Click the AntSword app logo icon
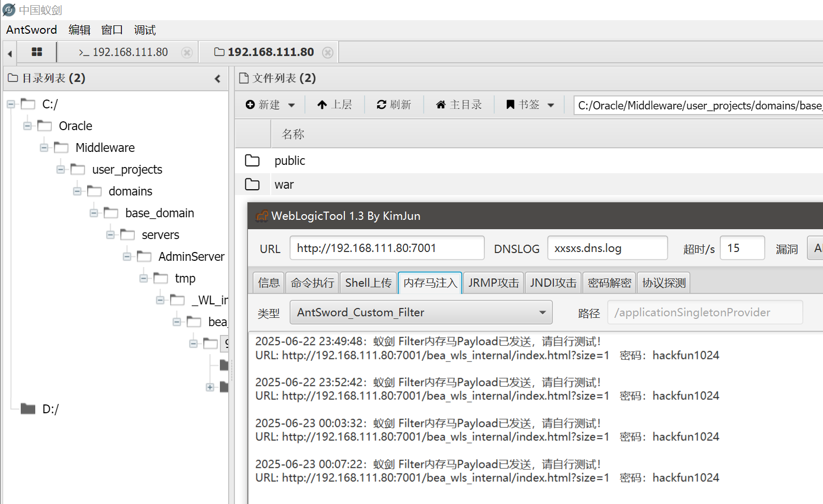Screen dimensions: 823x504 [x=9, y=10]
